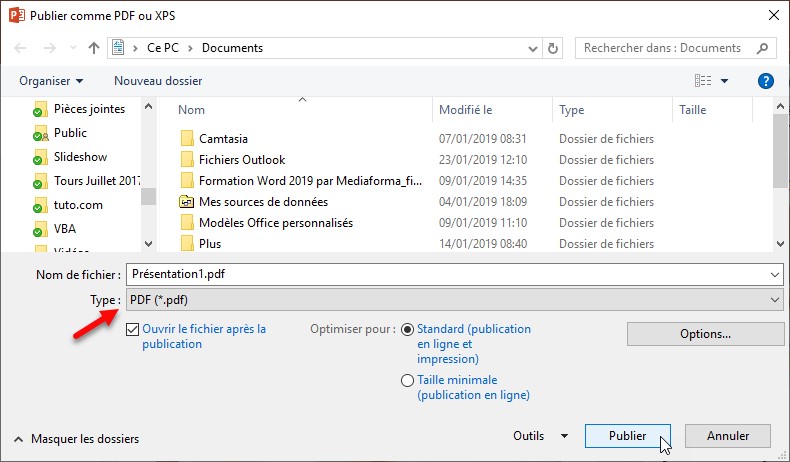Select Standard optimization radio button
Screen dimensions: 790x462
coord(407,329)
